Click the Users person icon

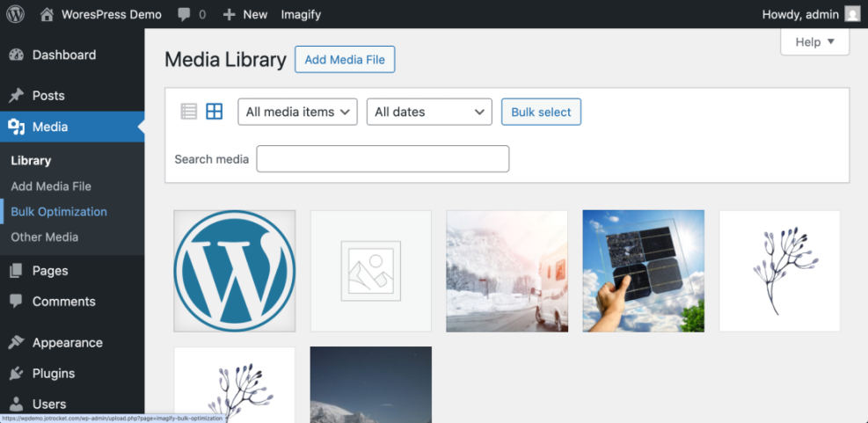pyautogui.click(x=17, y=405)
